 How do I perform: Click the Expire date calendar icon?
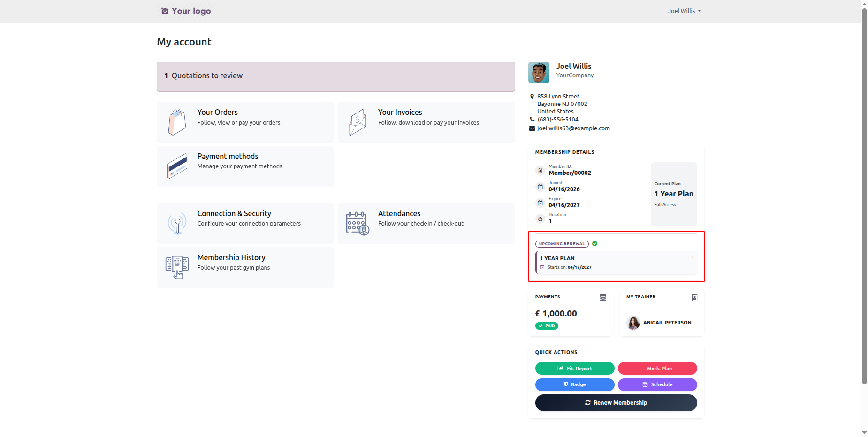coord(540,203)
